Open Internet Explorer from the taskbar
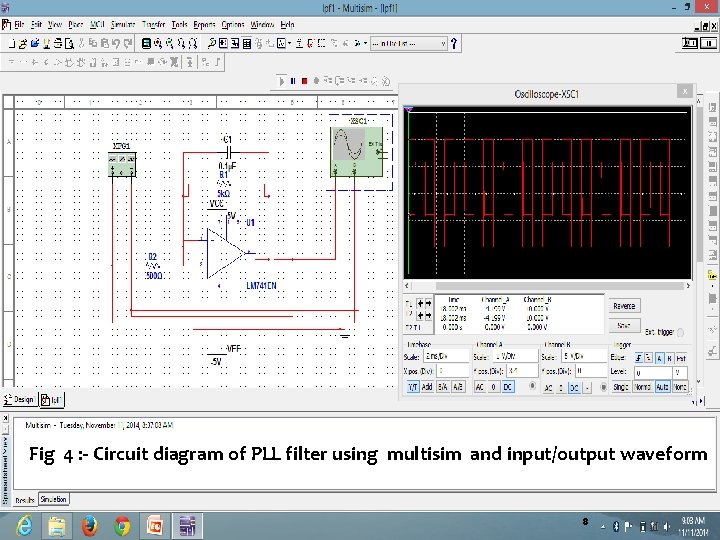The width and height of the screenshot is (720, 540). [24, 526]
